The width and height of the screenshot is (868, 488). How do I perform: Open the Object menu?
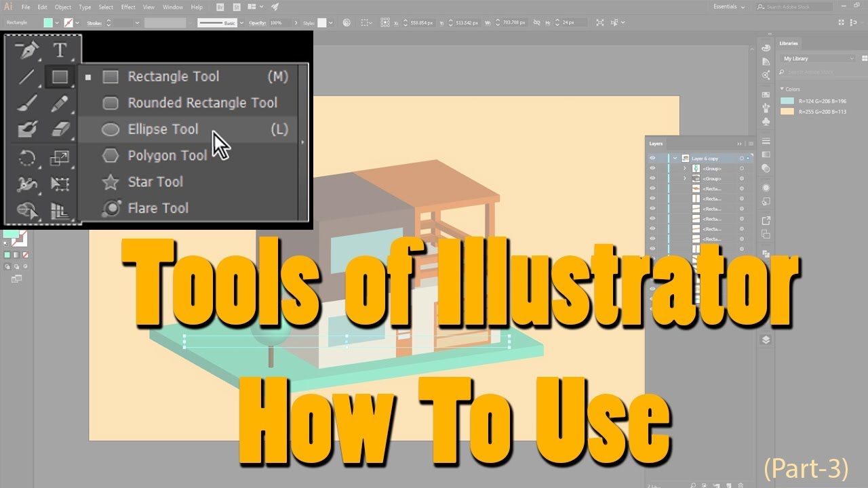[63, 7]
